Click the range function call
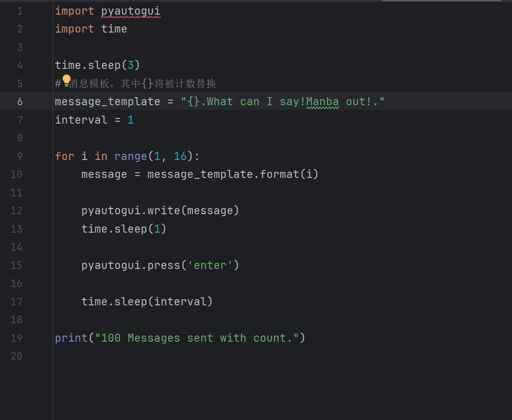This screenshot has width=512, height=420. click(x=131, y=156)
